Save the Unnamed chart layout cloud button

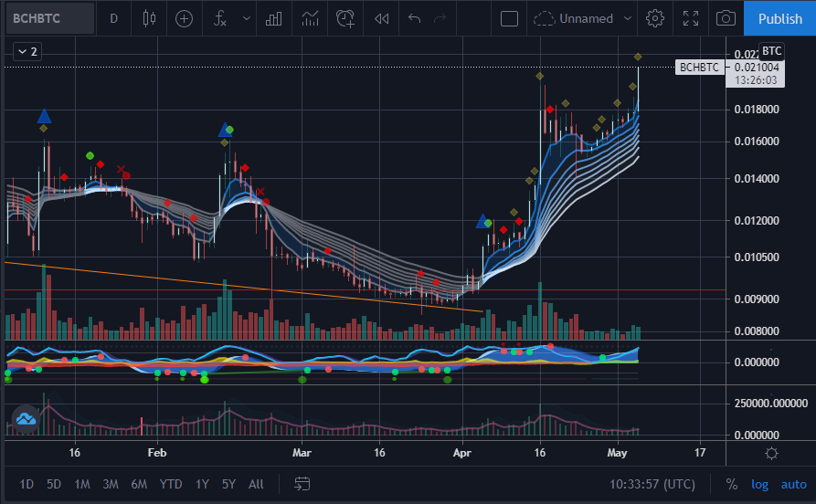point(574,19)
